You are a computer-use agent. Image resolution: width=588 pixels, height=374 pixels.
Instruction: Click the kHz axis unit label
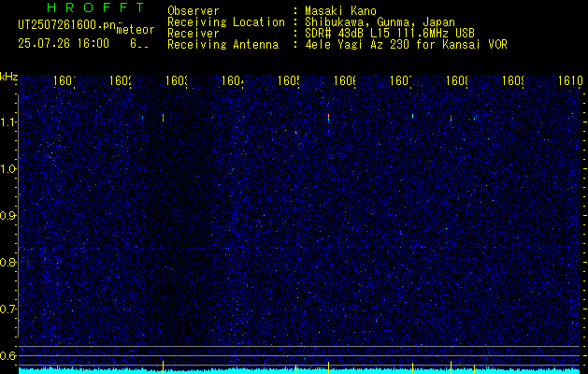point(9,77)
